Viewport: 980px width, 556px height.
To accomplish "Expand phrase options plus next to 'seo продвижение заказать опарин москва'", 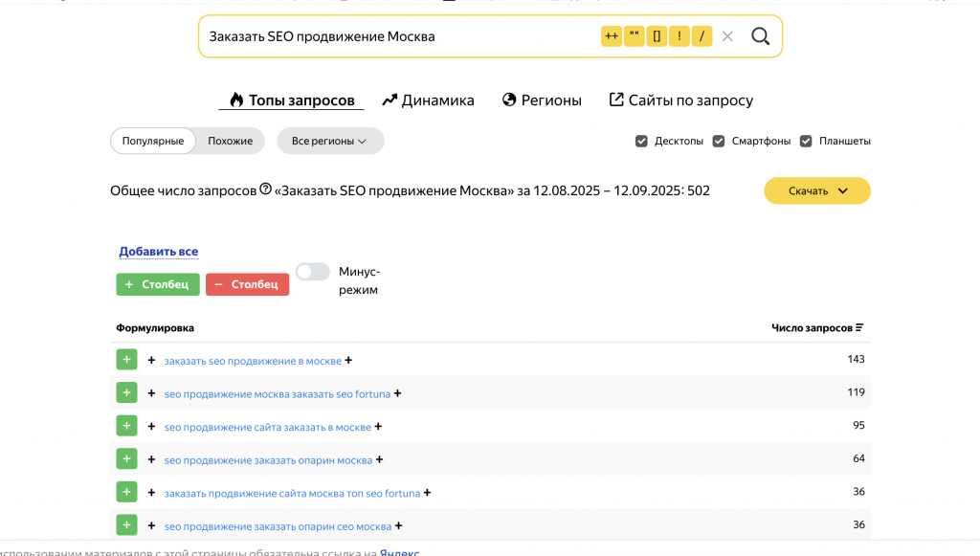I will click(x=379, y=458).
